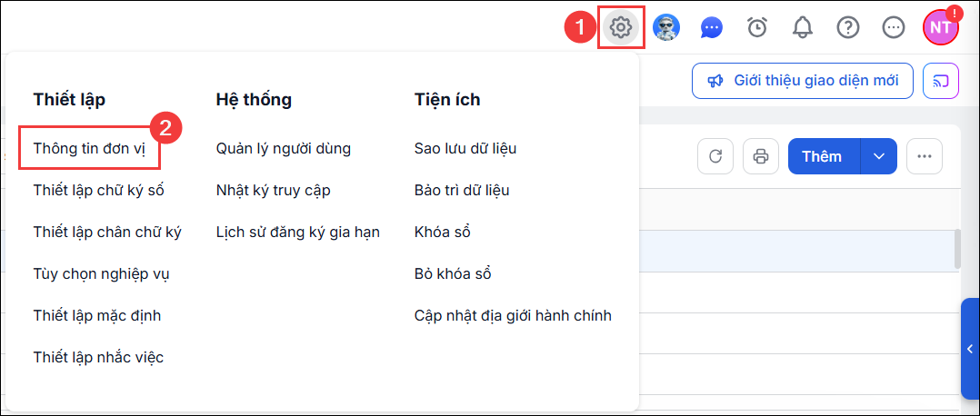
Task: Open Quản lý người dùng menu item
Action: click(x=284, y=149)
